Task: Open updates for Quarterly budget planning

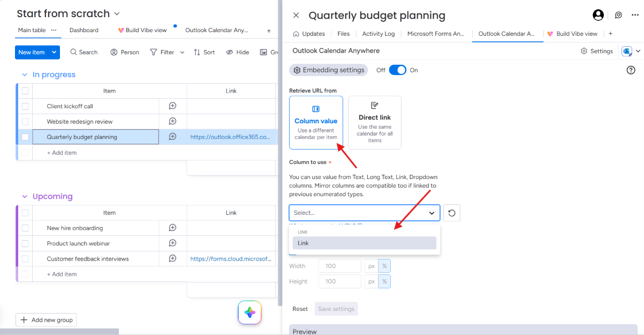Action: [x=172, y=137]
